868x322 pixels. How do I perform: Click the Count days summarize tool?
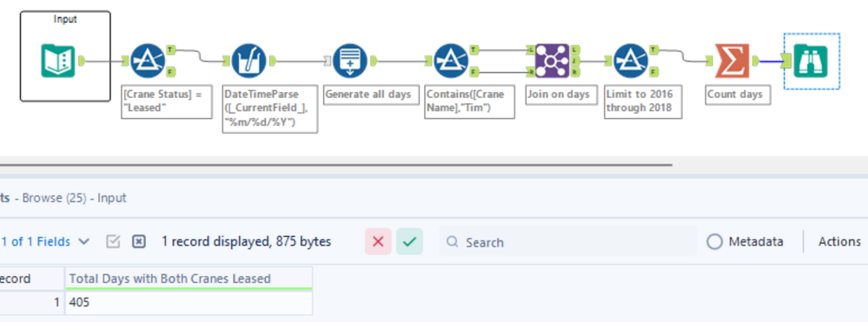pos(732,60)
